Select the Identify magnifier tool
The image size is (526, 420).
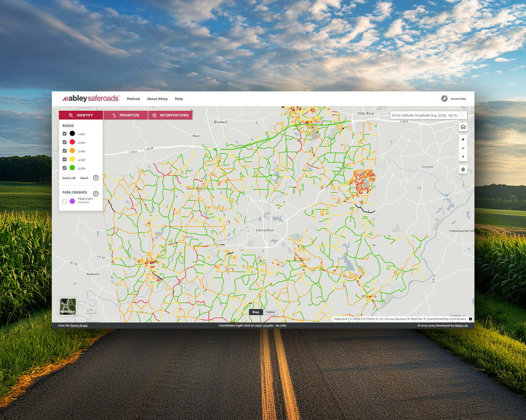pos(80,115)
